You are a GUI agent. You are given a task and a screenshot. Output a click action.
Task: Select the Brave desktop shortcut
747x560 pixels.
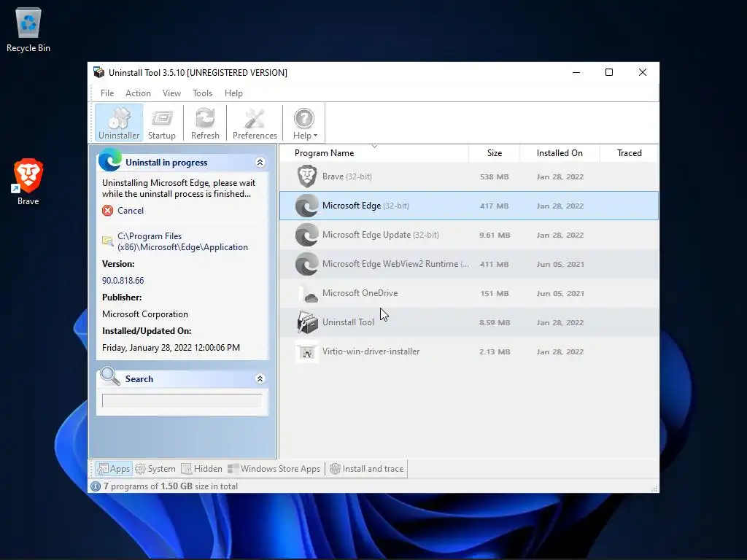point(28,182)
